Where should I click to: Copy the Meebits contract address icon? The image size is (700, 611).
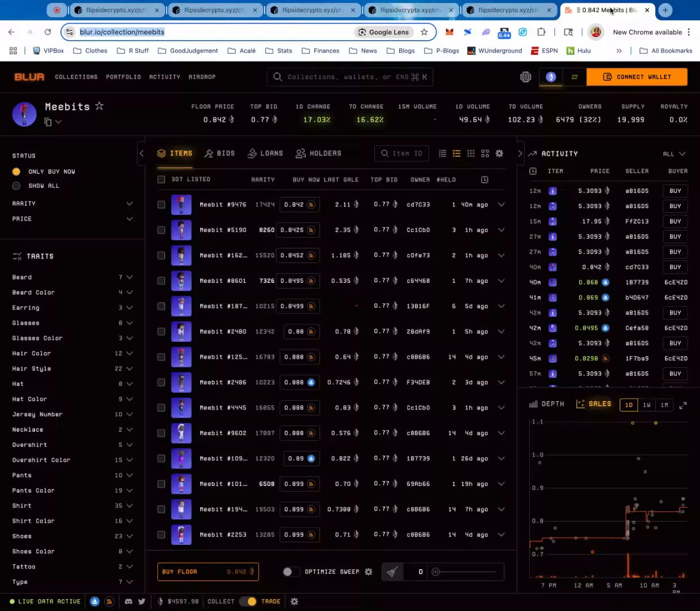pos(48,122)
